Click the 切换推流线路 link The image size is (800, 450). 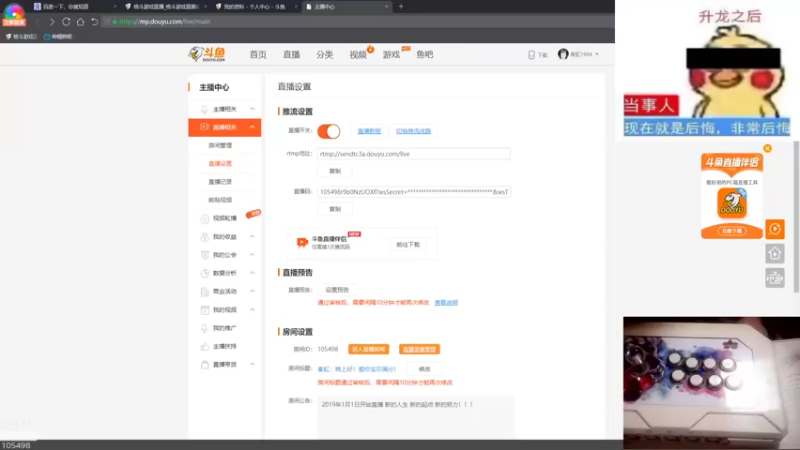tap(413, 131)
